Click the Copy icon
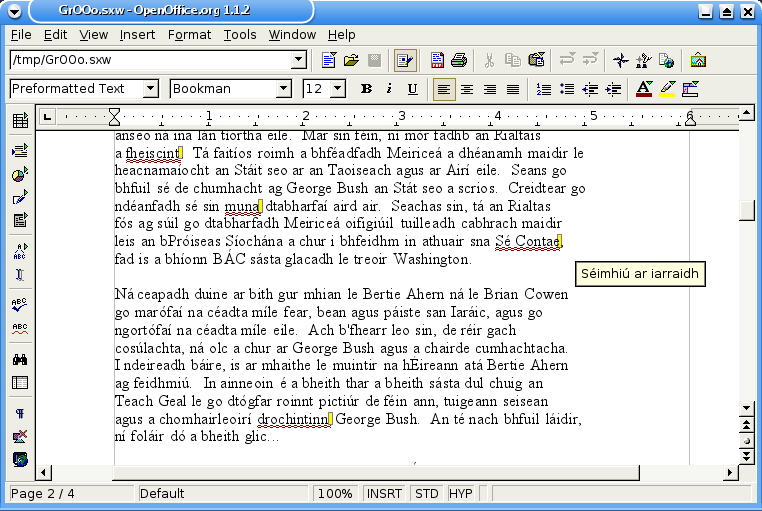The image size is (762, 511). pyautogui.click(x=513, y=60)
